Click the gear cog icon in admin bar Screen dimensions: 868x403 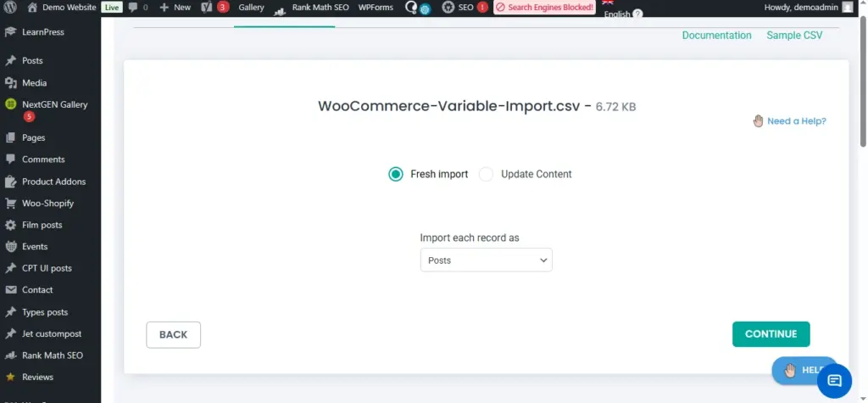(426, 10)
